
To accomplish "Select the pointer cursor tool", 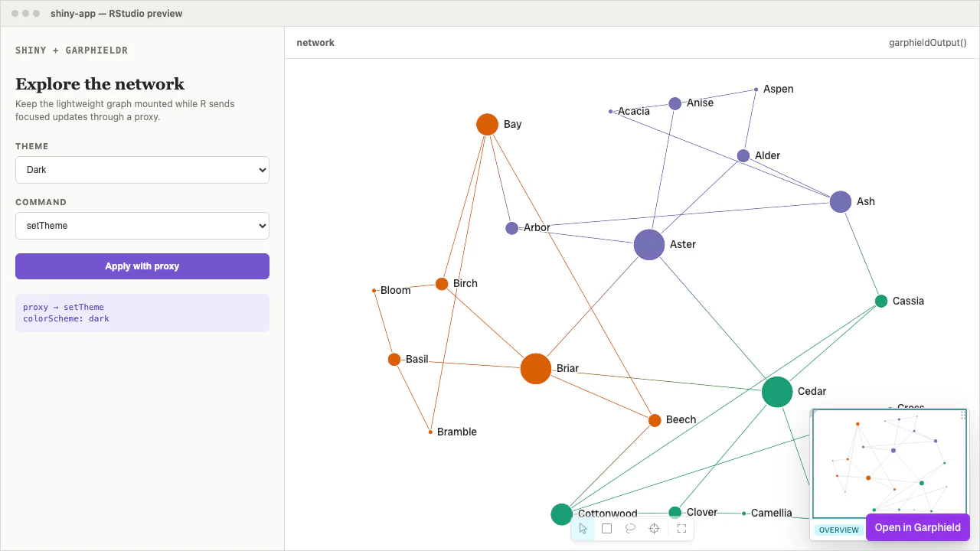I will click(x=583, y=529).
